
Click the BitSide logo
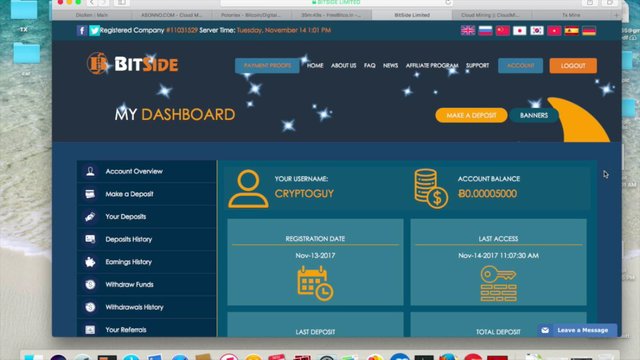click(x=133, y=64)
